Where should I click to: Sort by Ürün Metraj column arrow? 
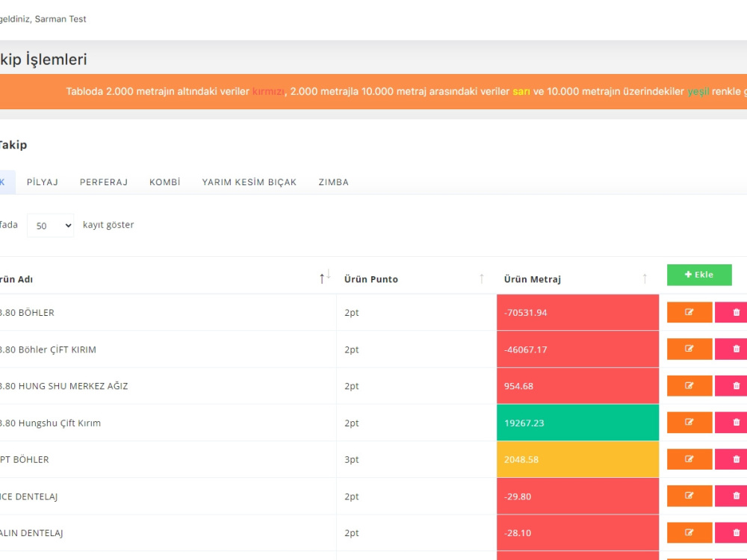coord(645,279)
